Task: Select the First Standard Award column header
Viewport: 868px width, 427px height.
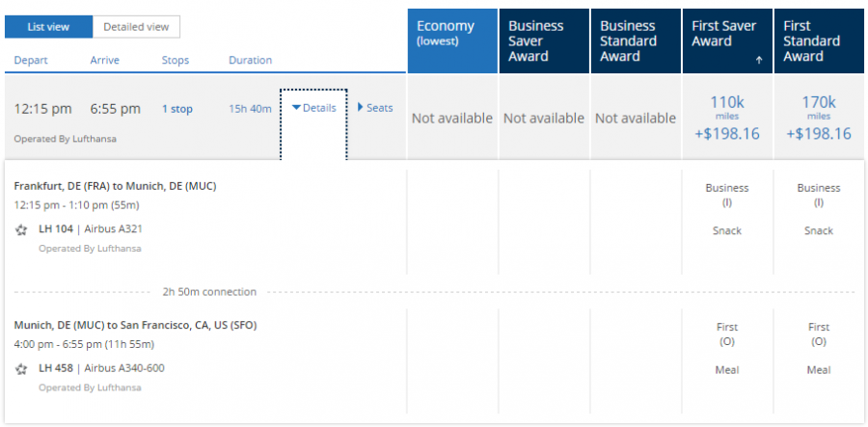Action: click(x=819, y=41)
